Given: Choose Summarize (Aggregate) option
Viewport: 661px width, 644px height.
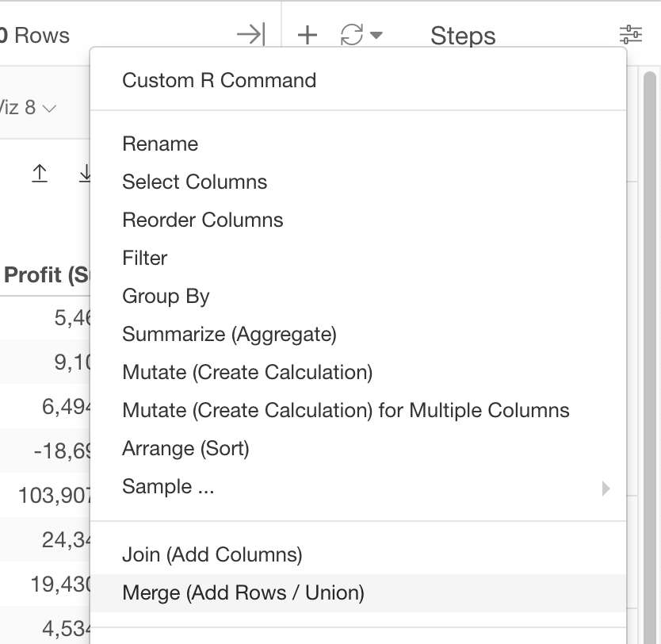Looking at the screenshot, I should click(229, 334).
